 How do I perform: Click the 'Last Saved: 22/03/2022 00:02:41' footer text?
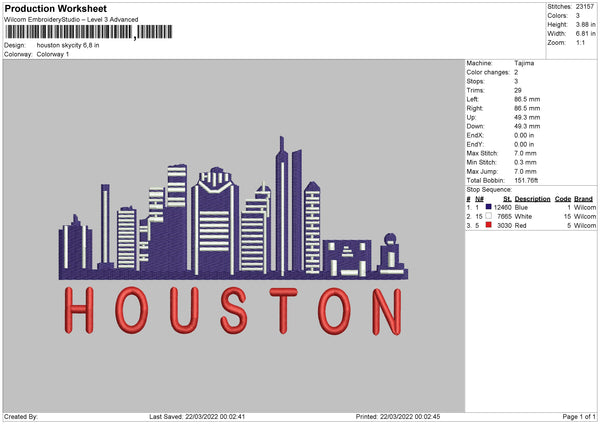point(197,416)
